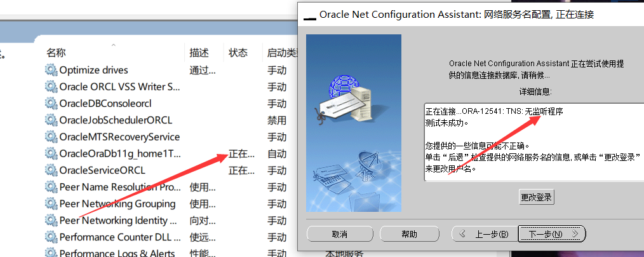The width and height of the screenshot is (644, 257).
Task: Click the 描述 column header
Action: (199, 53)
